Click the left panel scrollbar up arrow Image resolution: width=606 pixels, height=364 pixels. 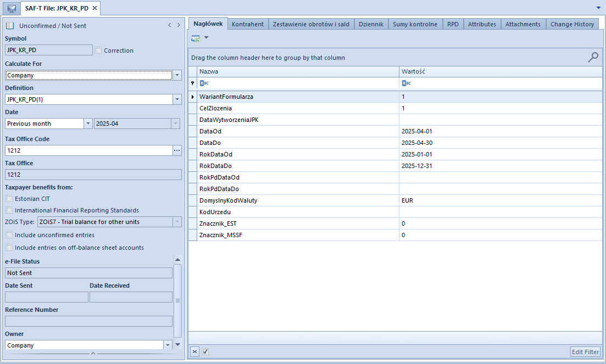pyautogui.click(x=178, y=260)
